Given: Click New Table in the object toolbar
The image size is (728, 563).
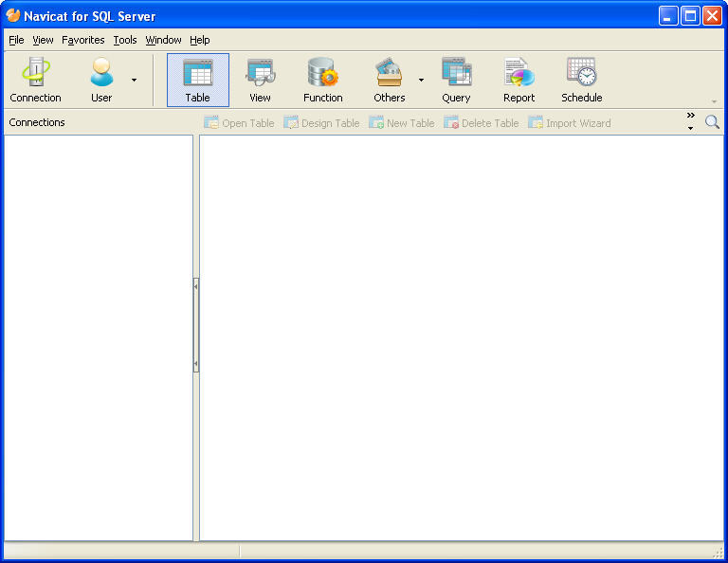Looking at the screenshot, I should point(402,123).
